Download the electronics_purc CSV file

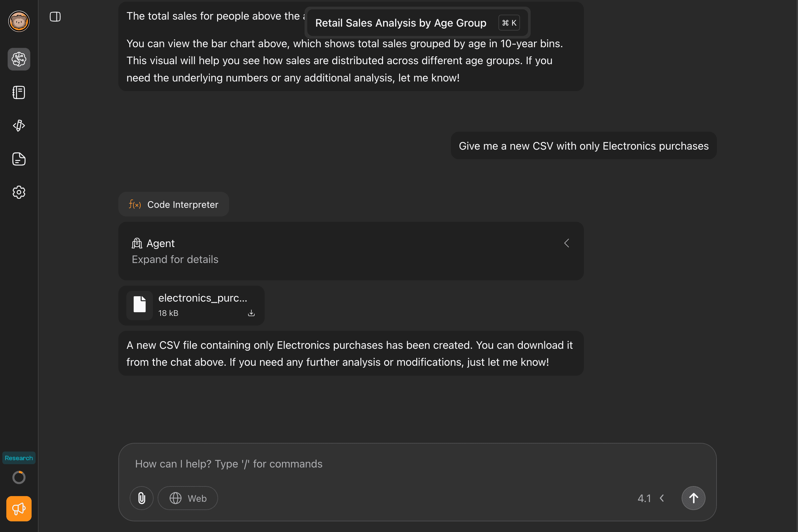(x=251, y=313)
